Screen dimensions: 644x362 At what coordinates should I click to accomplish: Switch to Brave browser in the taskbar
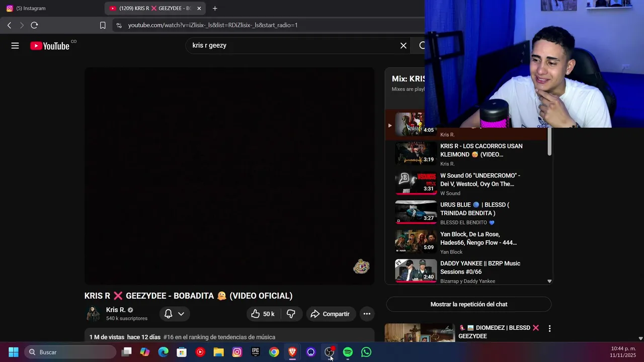click(x=292, y=352)
